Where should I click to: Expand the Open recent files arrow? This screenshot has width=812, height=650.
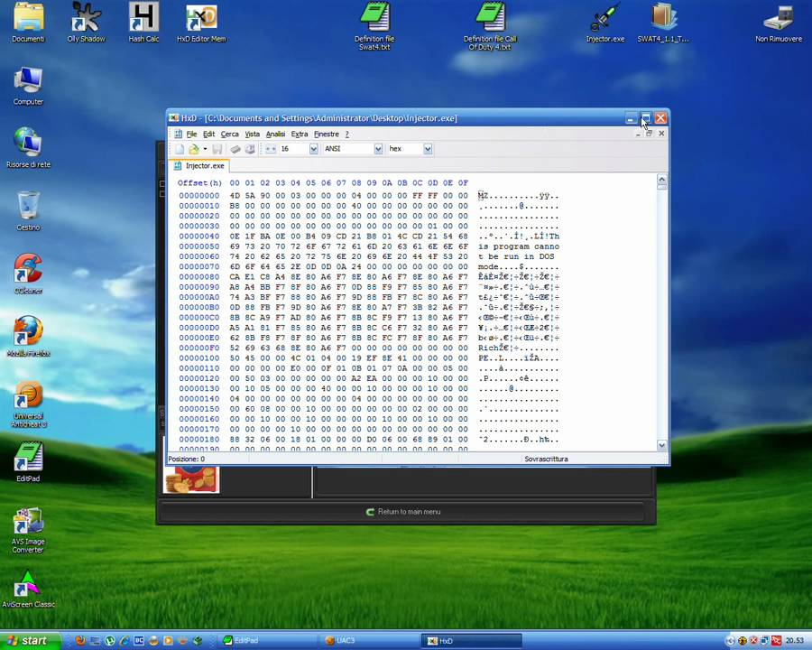pyautogui.click(x=205, y=149)
